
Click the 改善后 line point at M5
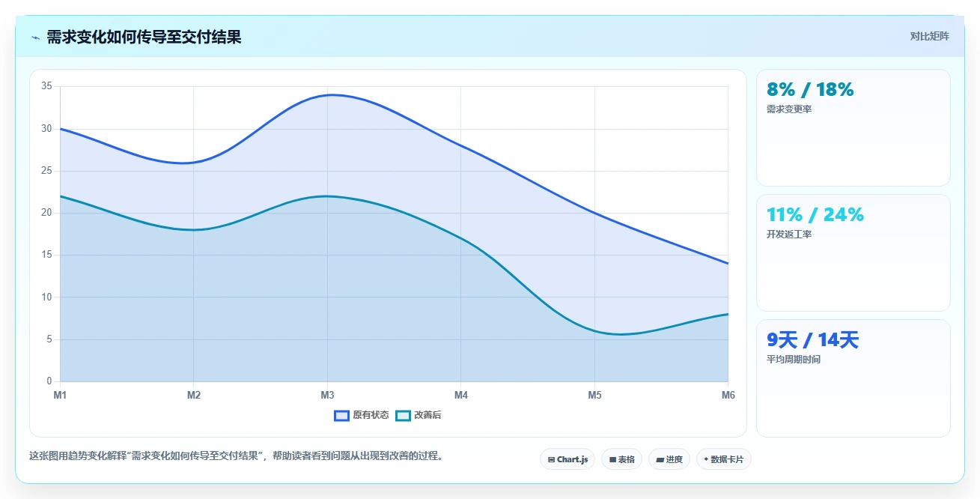pyautogui.click(x=594, y=331)
